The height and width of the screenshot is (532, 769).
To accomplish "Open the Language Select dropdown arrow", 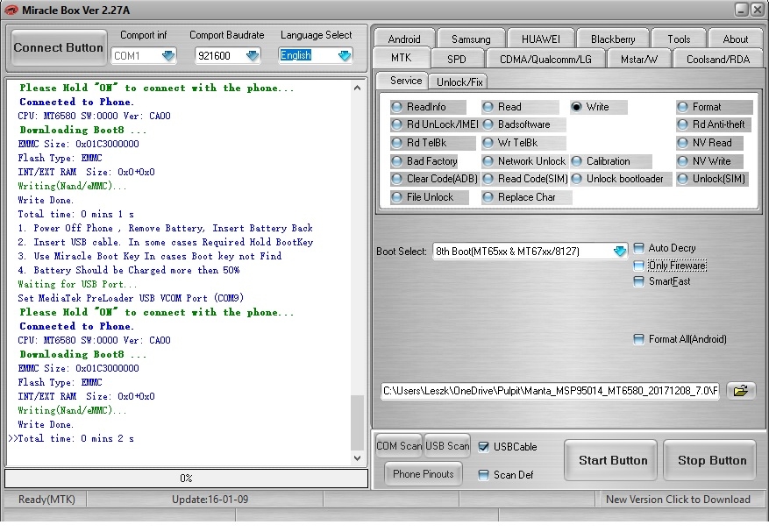I will [345, 55].
